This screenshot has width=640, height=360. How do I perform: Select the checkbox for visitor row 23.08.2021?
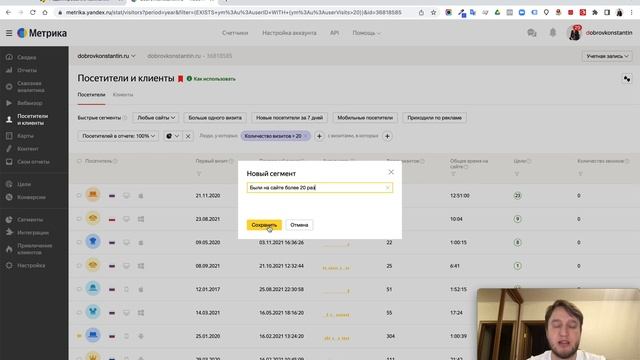pyautogui.click(x=79, y=219)
